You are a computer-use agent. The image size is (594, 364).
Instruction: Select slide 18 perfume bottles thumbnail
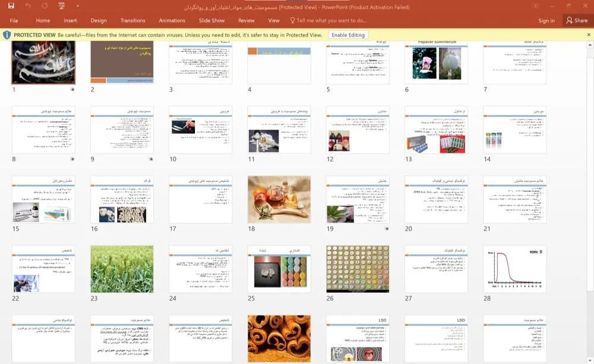[x=279, y=200]
